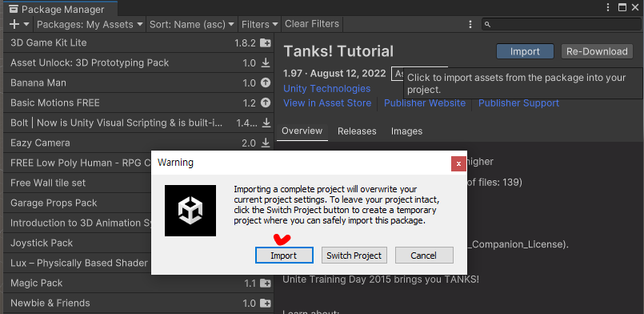Click the download icon for Eazy Camera
The width and height of the screenshot is (644, 314).
tap(266, 143)
